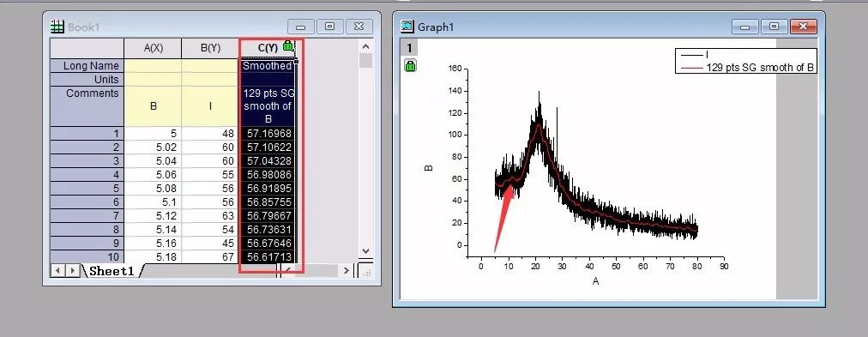This screenshot has width=868, height=337.
Task: Click the sheet tab scroll right arrow
Action: point(73,271)
